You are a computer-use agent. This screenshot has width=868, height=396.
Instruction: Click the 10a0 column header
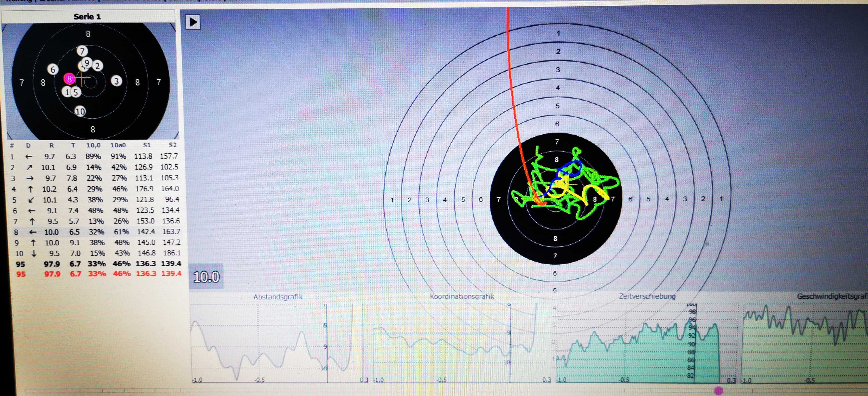118,145
